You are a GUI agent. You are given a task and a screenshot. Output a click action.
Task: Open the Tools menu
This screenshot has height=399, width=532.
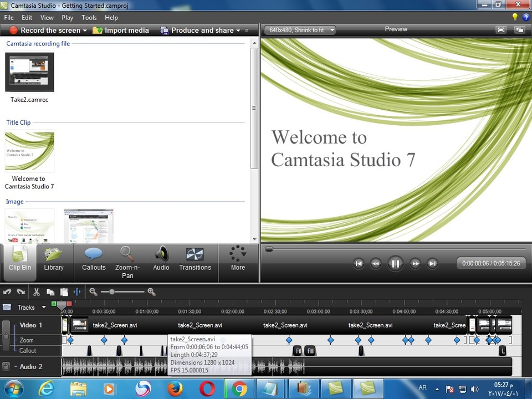pyautogui.click(x=89, y=18)
